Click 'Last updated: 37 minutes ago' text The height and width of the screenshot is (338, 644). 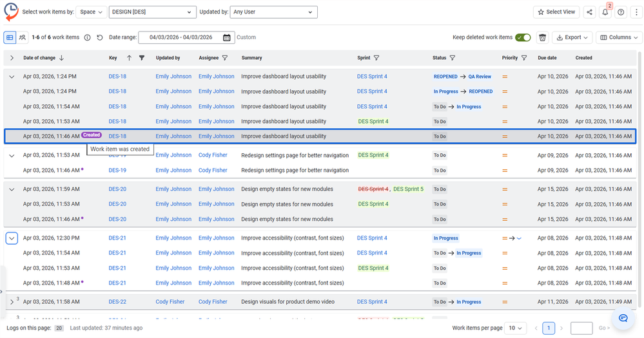[x=106, y=328]
